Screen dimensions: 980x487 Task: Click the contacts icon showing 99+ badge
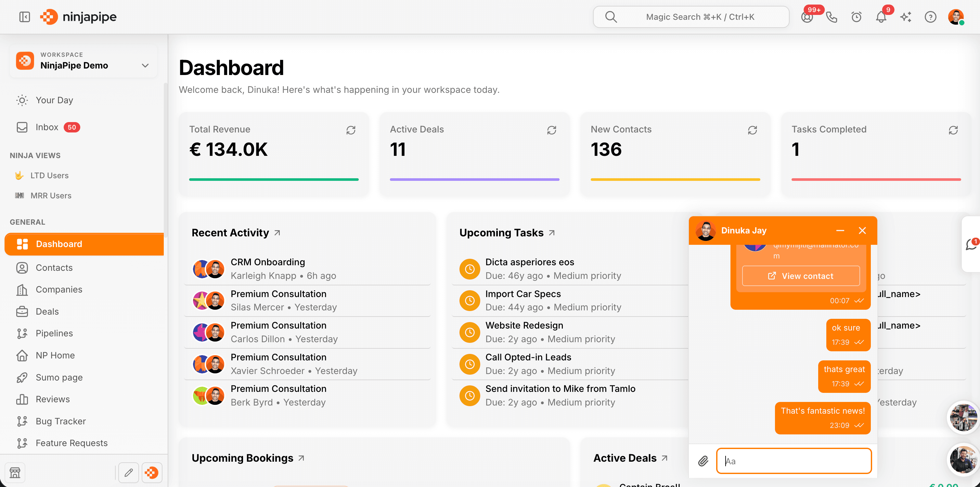806,17
